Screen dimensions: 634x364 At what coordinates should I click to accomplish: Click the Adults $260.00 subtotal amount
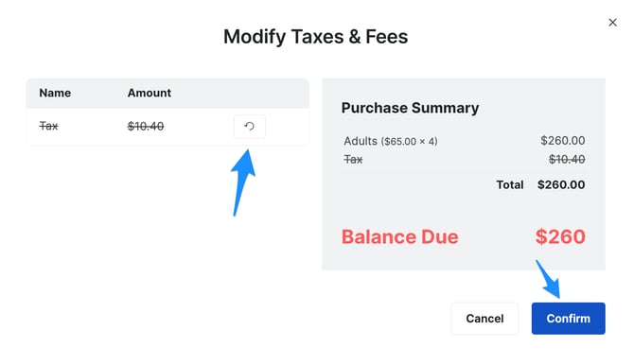point(563,141)
